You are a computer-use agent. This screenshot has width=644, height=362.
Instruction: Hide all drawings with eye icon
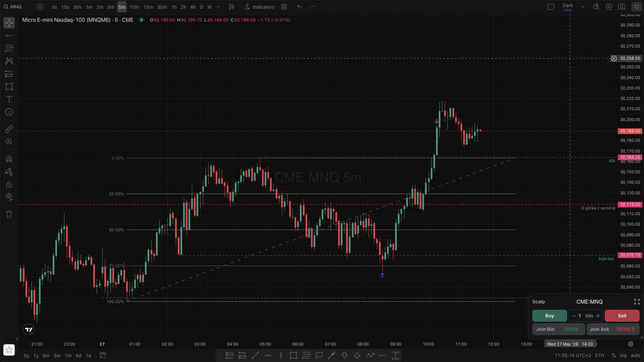coord(9,197)
